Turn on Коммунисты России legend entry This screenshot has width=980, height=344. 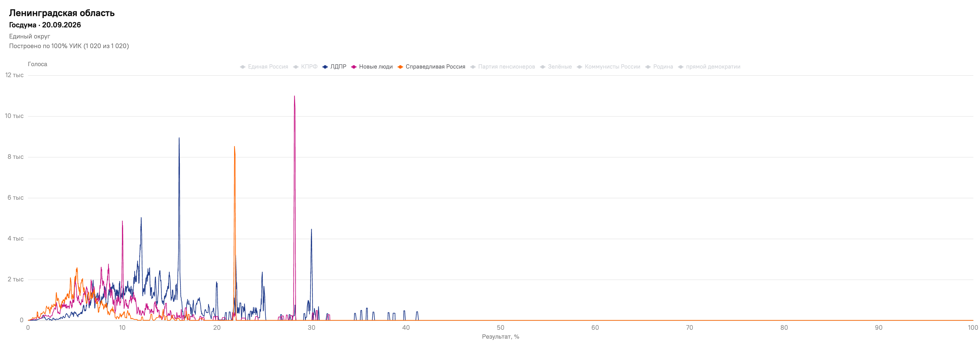[609, 67]
